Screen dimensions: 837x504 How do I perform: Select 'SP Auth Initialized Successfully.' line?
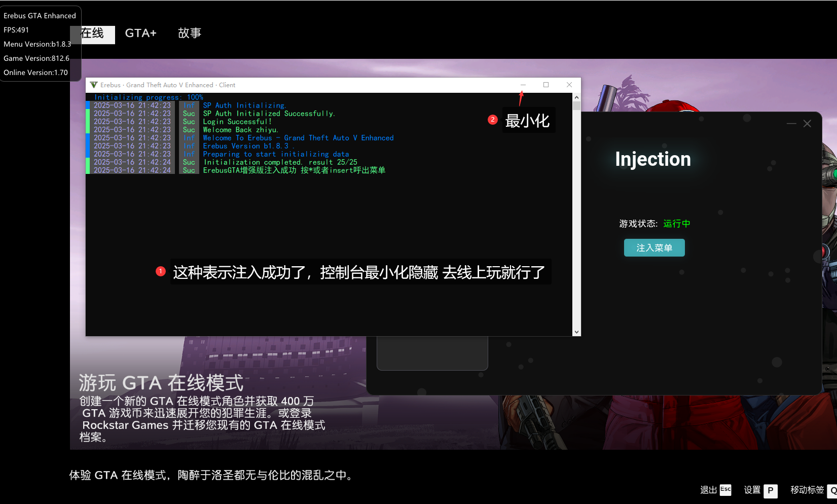pos(269,114)
